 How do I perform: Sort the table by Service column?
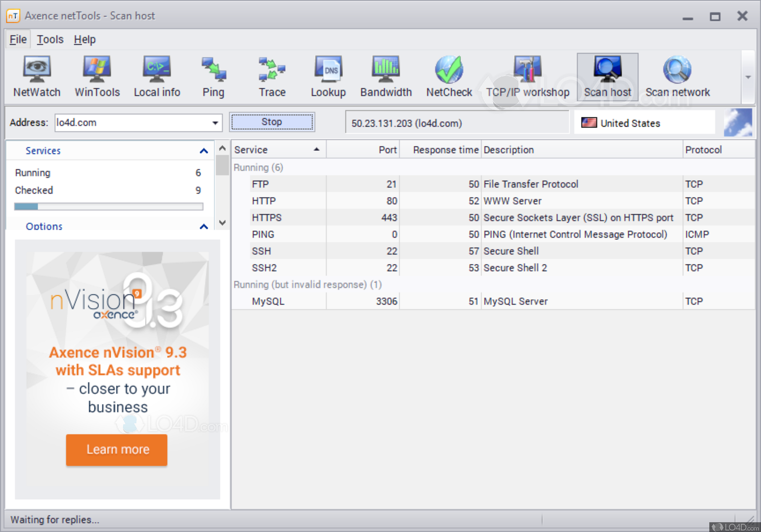278,149
